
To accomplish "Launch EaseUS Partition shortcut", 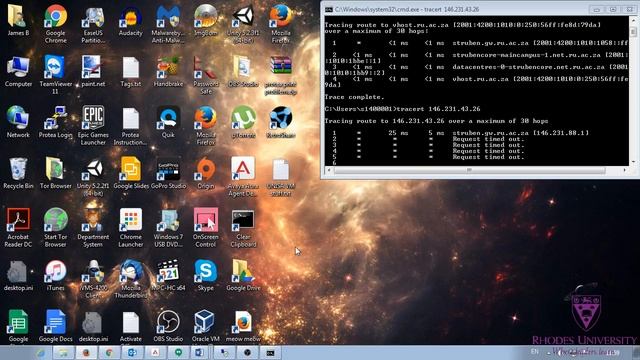I will pos(93,24).
